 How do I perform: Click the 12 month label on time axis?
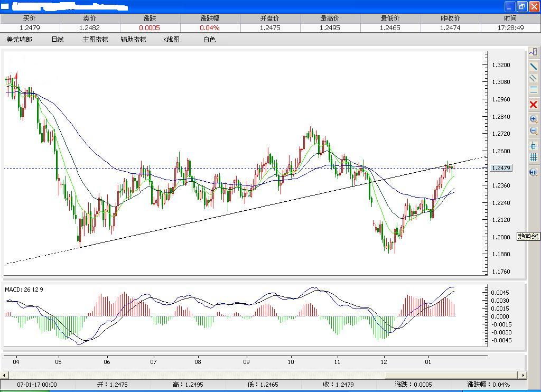[x=384, y=362]
